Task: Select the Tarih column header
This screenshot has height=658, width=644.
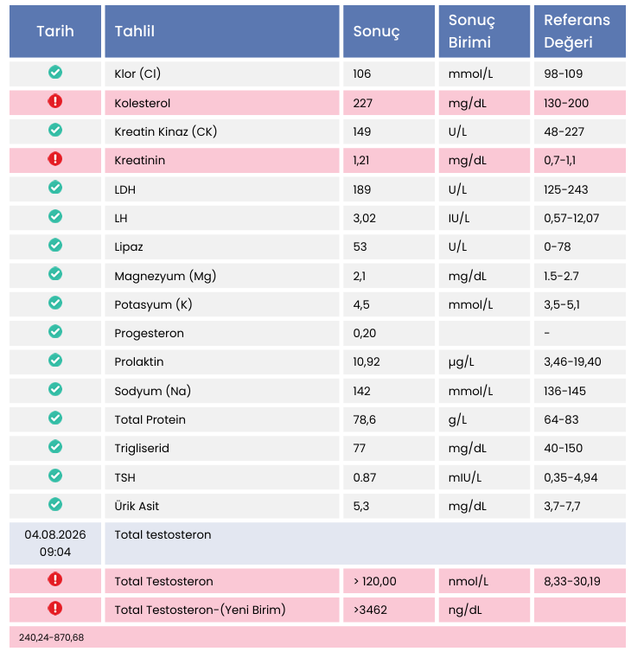Action: pos(55,31)
